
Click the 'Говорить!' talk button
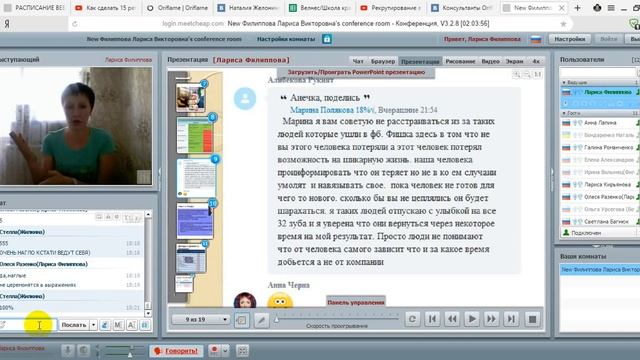coord(176,351)
